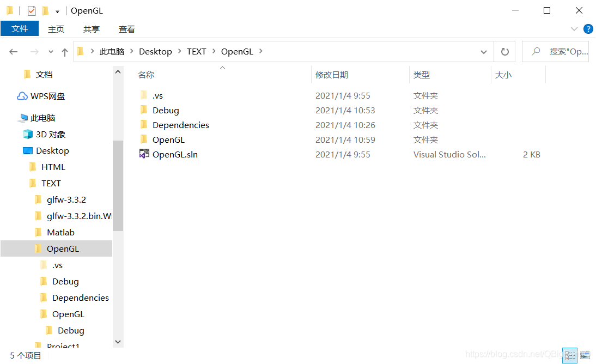Click the New Folder icon in quick access toolbar
Viewport: 596px width, 364px height.
(45, 11)
